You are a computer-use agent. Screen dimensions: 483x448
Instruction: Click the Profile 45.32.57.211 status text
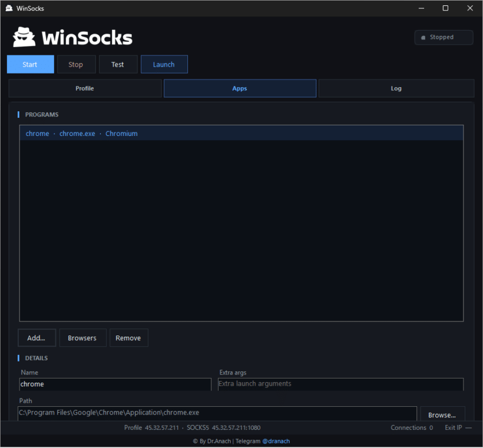(151, 427)
